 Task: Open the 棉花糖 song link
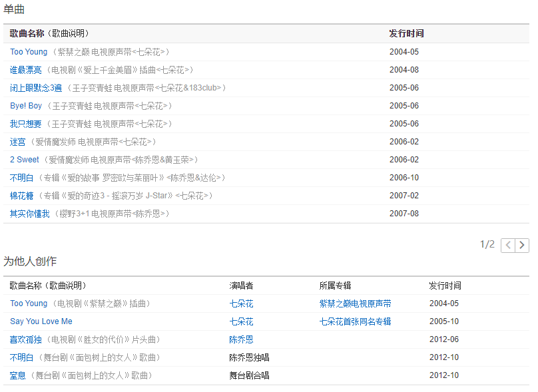21,196
